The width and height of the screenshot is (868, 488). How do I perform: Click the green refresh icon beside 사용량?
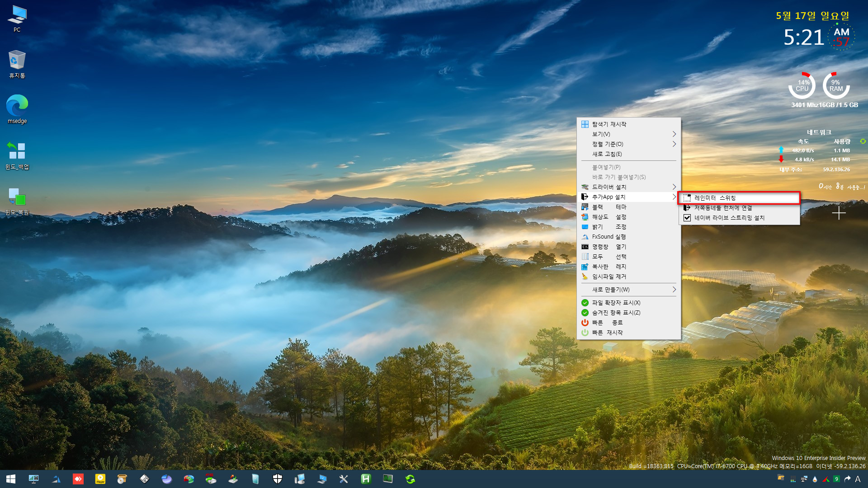[x=863, y=141]
